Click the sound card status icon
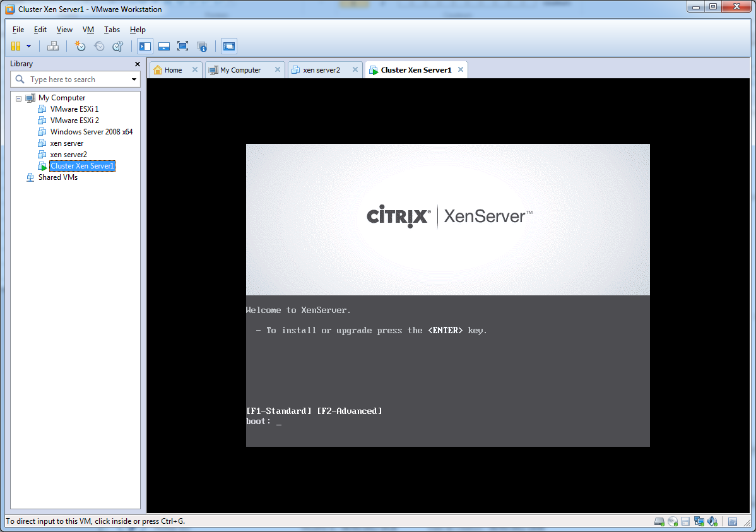This screenshot has width=756, height=532. pos(712,522)
